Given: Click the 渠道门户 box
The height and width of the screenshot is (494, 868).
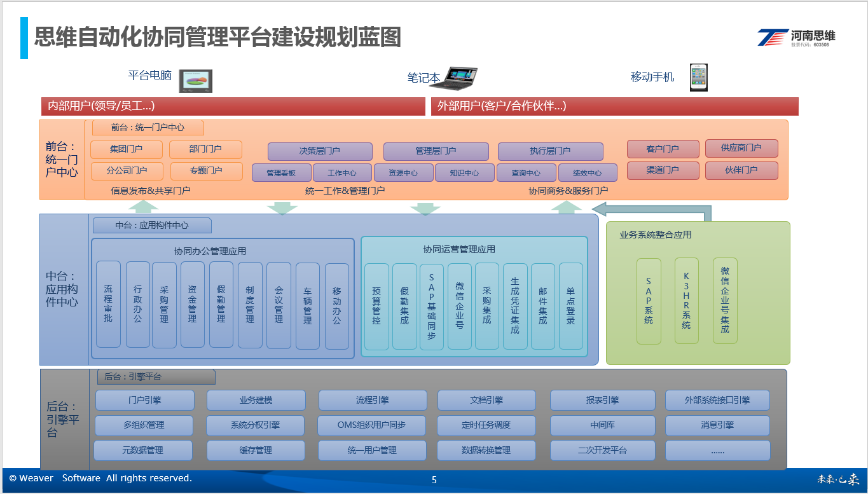Looking at the screenshot, I should click(x=663, y=170).
